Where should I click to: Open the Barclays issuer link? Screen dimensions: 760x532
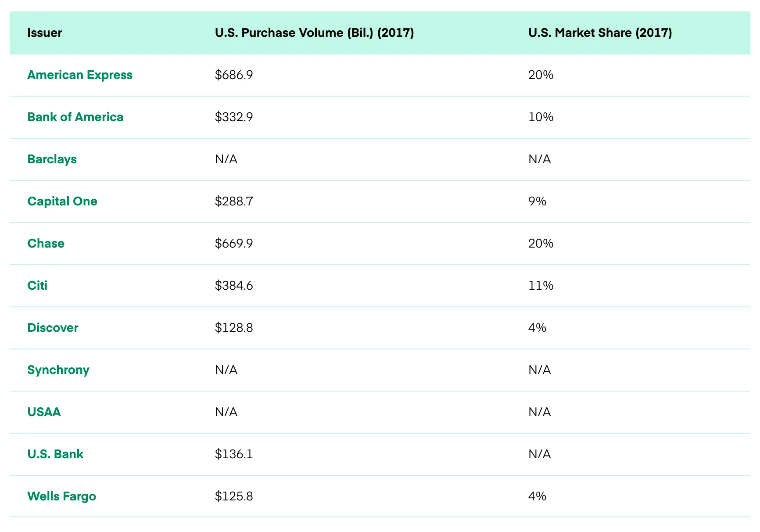point(52,159)
